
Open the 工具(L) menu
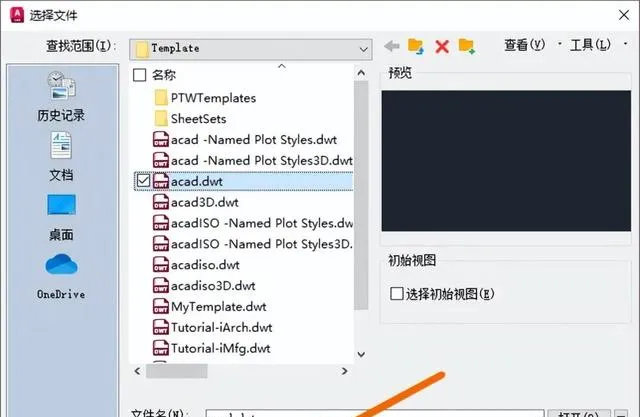[590, 44]
